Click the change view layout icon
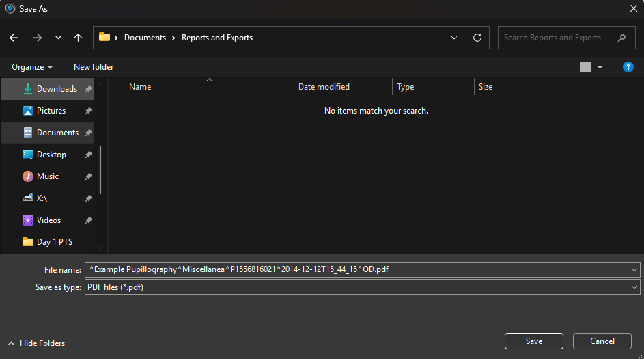This screenshot has height=359, width=644. pyautogui.click(x=585, y=67)
